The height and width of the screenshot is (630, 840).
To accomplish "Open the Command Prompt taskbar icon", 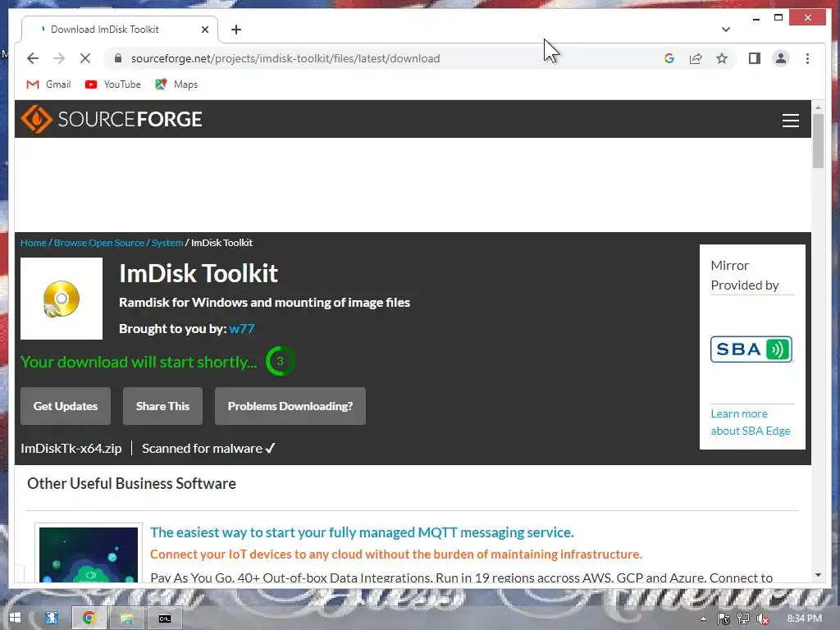I will [164, 619].
